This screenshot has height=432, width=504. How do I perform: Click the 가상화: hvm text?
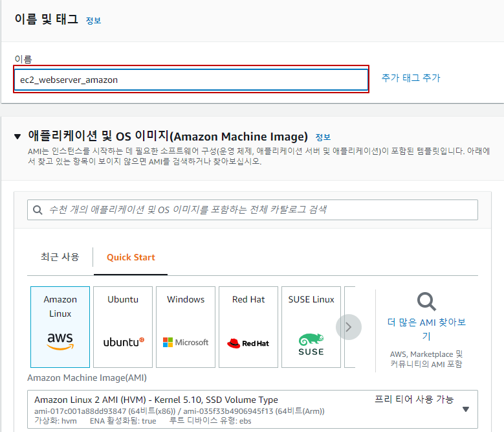(56, 421)
